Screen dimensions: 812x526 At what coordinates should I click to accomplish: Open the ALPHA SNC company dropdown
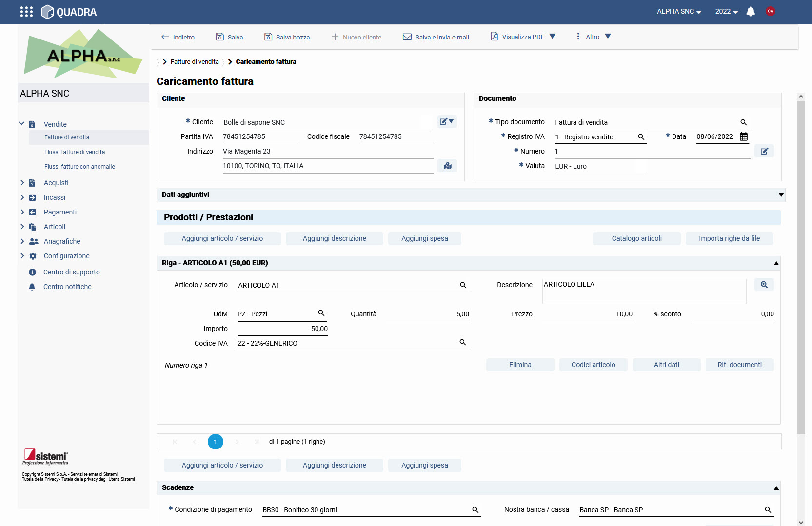coord(679,11)
